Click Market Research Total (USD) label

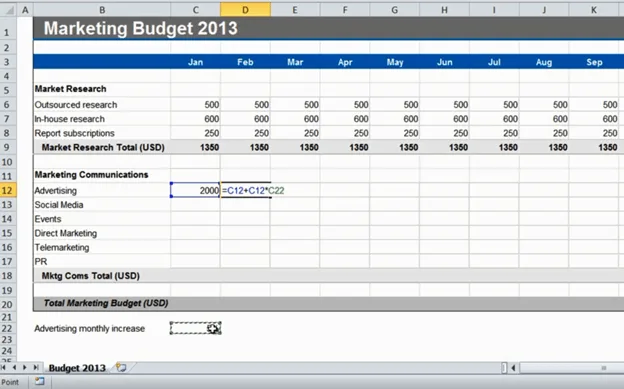pyautogui.click(x=103, y=148)
